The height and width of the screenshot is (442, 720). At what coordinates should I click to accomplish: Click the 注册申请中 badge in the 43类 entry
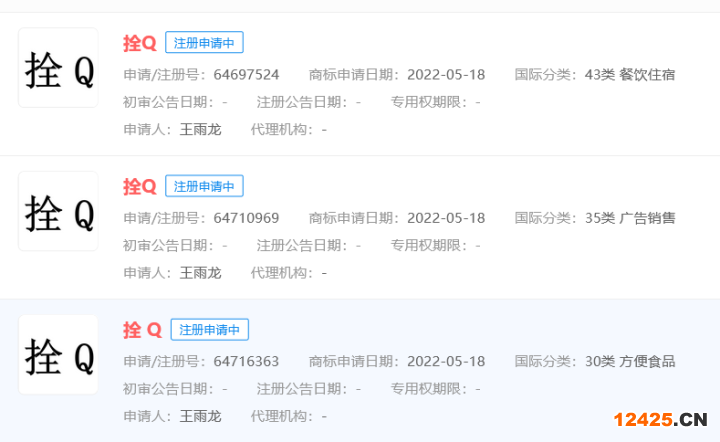click(x=204, y=43)
